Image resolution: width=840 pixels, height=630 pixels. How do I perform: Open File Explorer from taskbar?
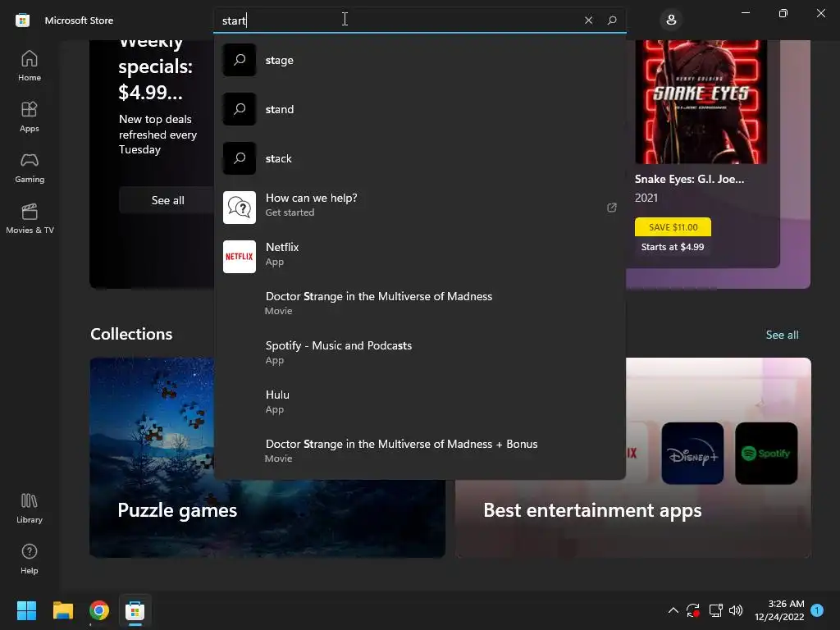tap(62, 610)
